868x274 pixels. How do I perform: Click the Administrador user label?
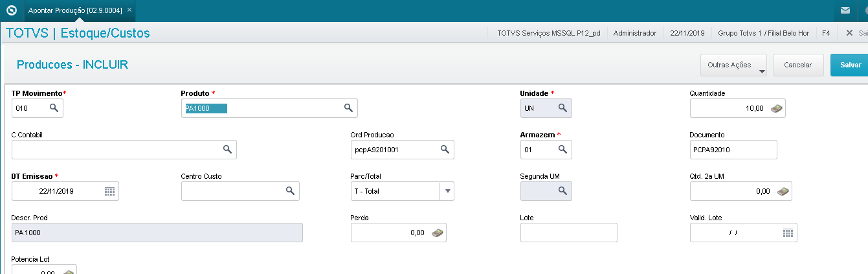click(634, 32)
